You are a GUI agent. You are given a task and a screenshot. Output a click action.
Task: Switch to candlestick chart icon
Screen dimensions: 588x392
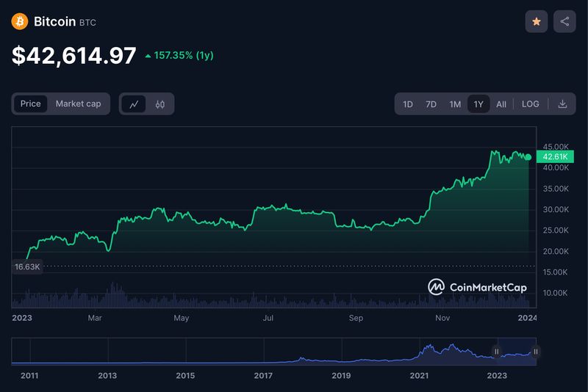[x=159, y=104]
